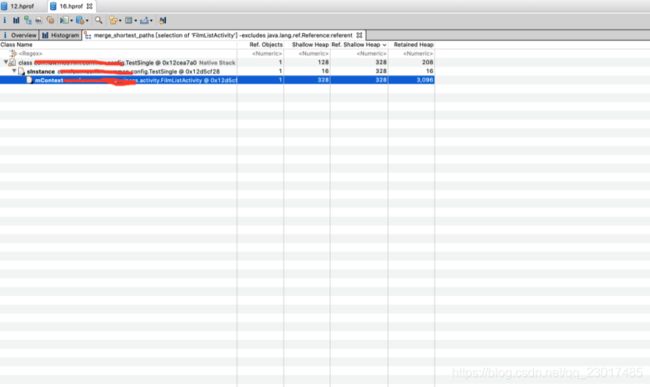Collapse sInstance TestSingle node
This screenshot has height=387, width=650.
(14, 71)
